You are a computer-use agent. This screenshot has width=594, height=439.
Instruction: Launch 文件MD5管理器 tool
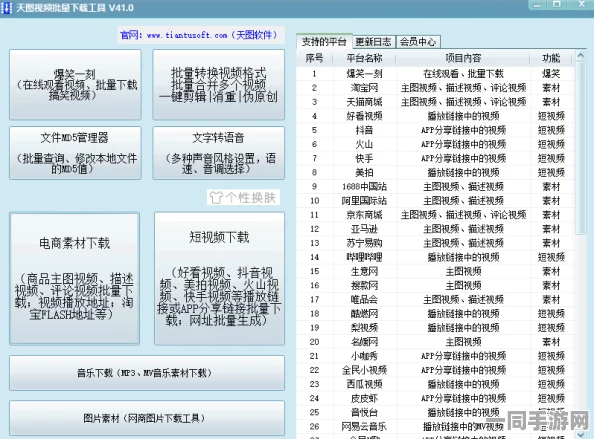(x=75, y=153)
